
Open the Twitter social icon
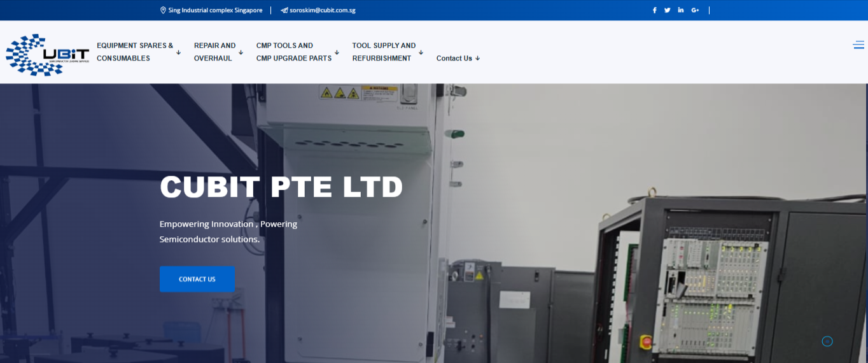click(667, 10)
